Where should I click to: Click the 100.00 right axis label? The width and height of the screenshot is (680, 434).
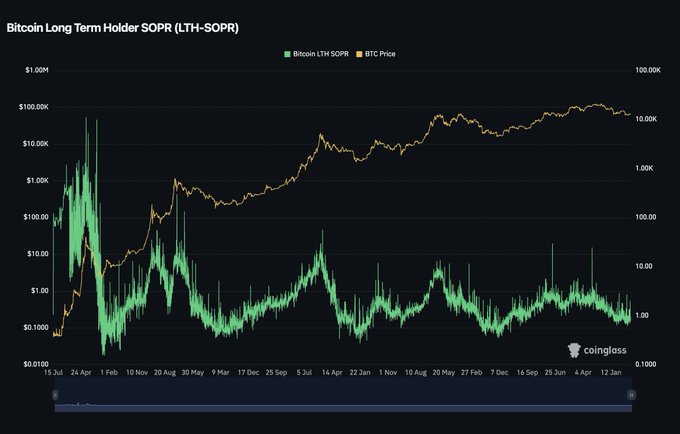click(x=646, y=217)
